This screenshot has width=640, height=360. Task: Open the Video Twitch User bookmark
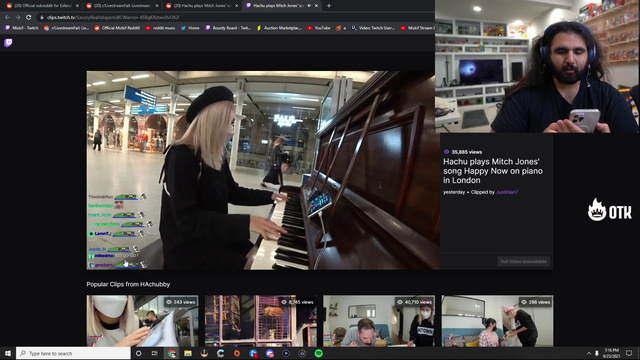click(373, 28)
